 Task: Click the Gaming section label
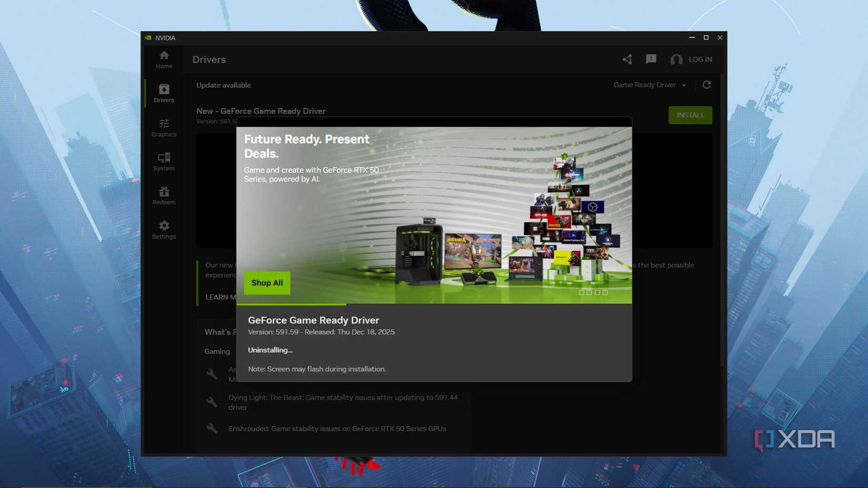pyautogui.click(x=217, y=351)
